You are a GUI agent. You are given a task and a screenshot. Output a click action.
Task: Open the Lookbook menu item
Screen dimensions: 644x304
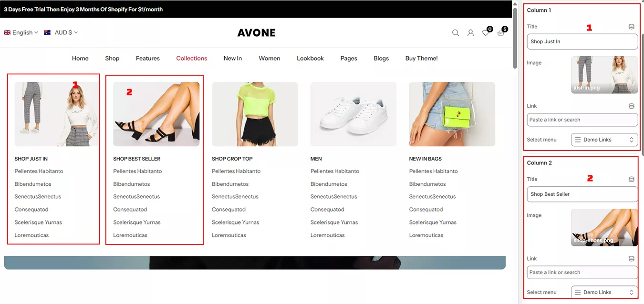pos(310,58)
